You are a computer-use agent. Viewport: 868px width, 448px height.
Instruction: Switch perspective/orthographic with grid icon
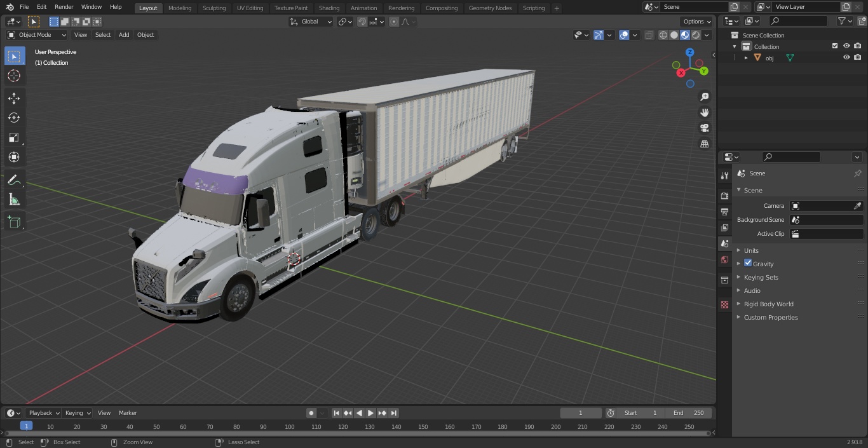click(x=704, y=144)
